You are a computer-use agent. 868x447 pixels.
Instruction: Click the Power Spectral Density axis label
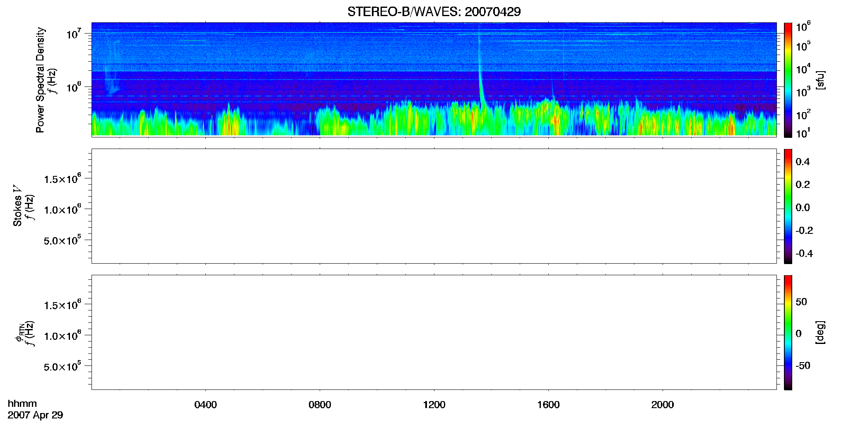coord(40,80)
